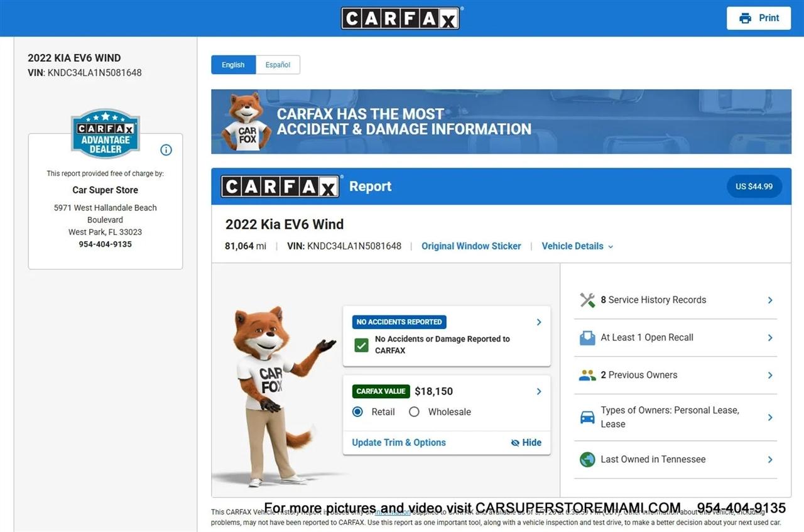
Task: Click the CARFAX Report logo in the report header
Action: pyautogui.click(x=280, y=187)
